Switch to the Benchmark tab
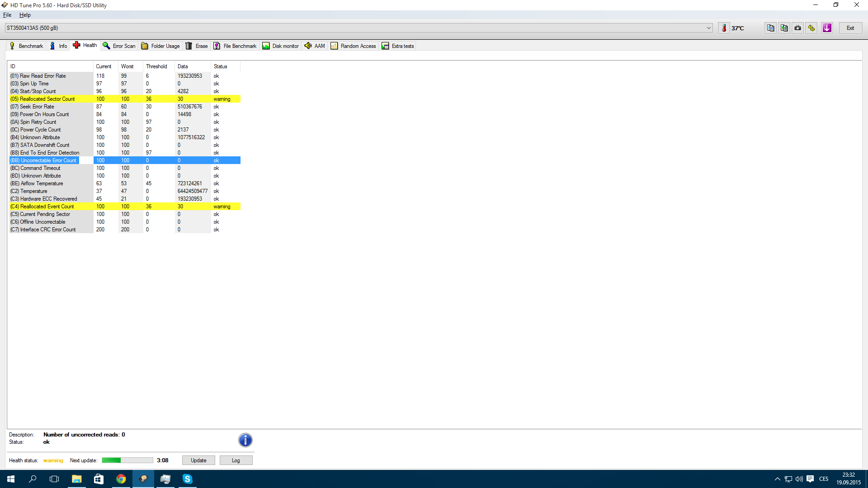This screenshot has width=868, height=488. [x=26, y=46]
